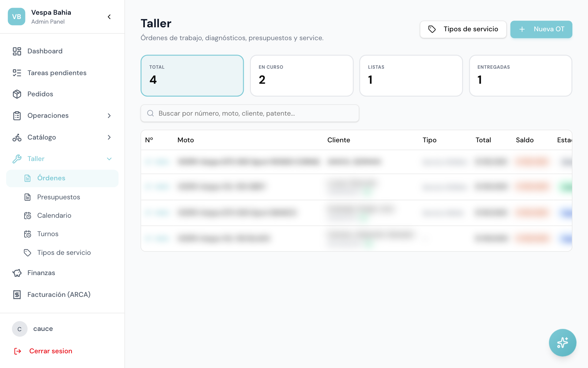Click the sidebar Tipos de servicio tag icon
The image size is (588, 368).
point(28,253)
